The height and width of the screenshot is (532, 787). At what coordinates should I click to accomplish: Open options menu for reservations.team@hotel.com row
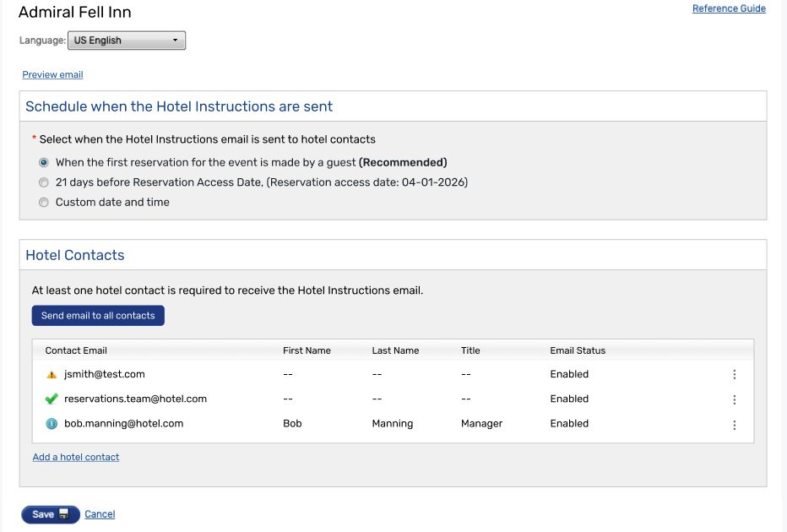tap(734, 399)
